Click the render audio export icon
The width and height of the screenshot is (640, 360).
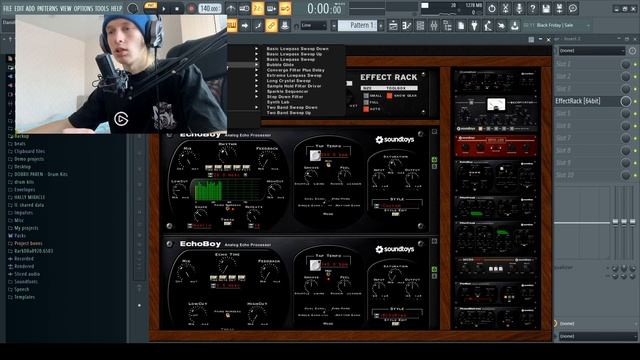559,8
